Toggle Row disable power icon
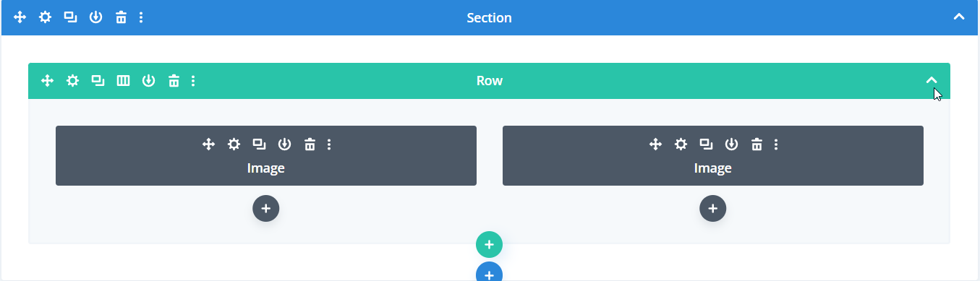Viewport: 980px width, 281px height. click(x=148, y=81)
